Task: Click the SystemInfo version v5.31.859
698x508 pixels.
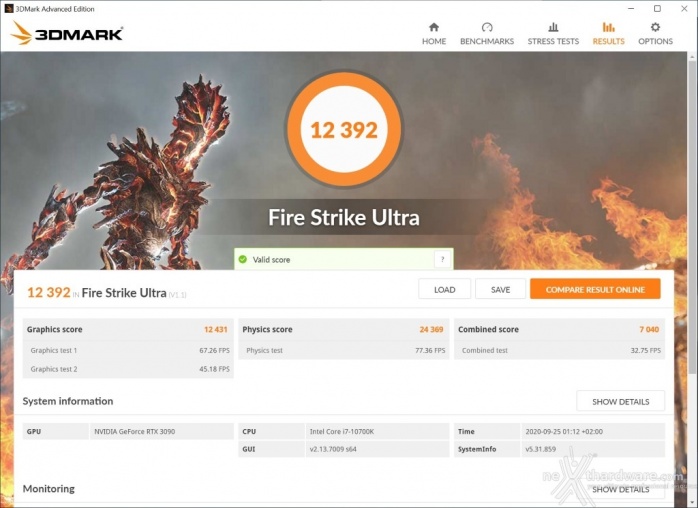Action: point(540,449)
